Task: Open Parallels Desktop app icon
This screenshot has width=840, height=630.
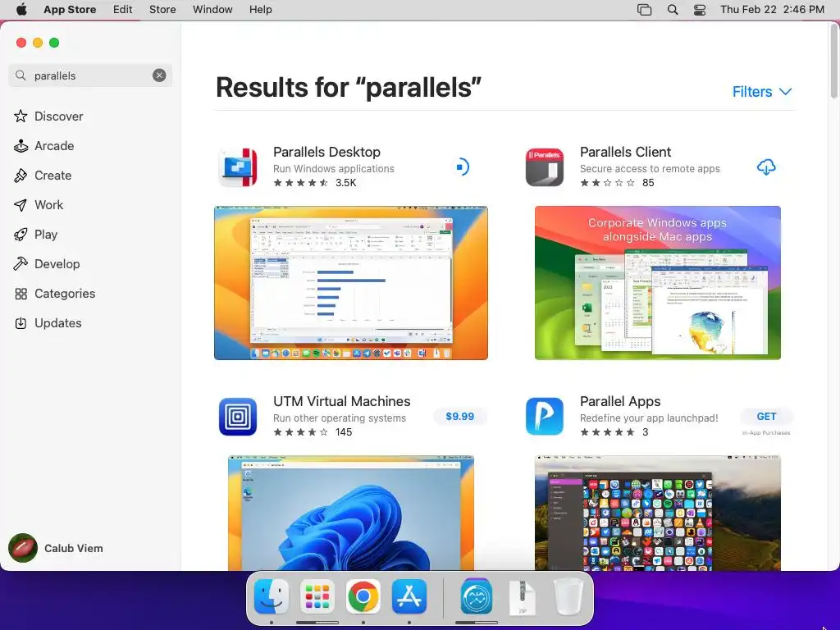Action: (x=239, y=167)
